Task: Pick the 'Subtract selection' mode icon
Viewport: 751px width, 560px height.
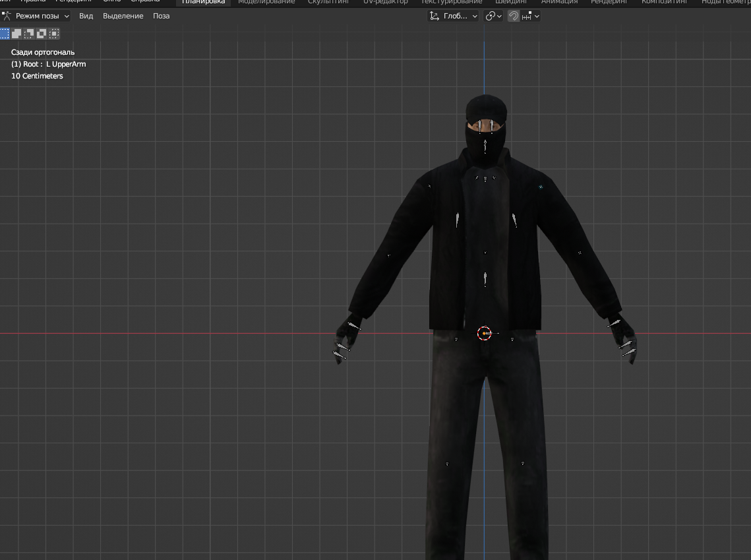Action: coord(30,33)
